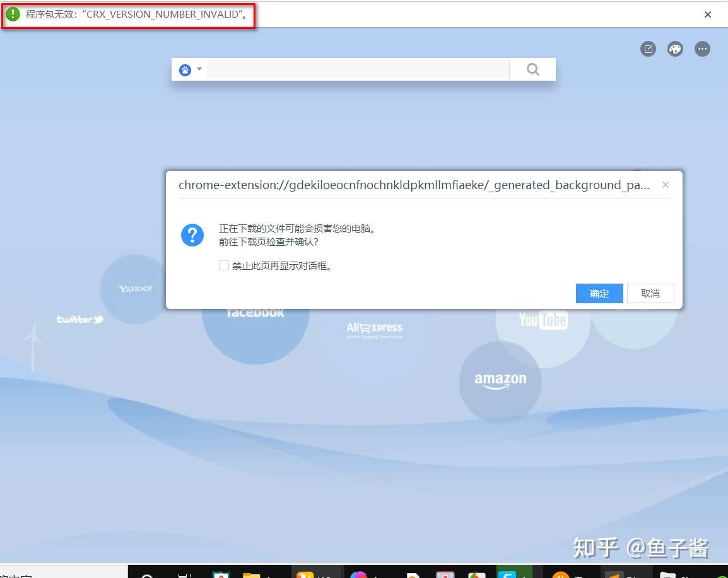Open the AliExpress shortcut
This screenshot has width=728, height=578.
pos(374,330)
